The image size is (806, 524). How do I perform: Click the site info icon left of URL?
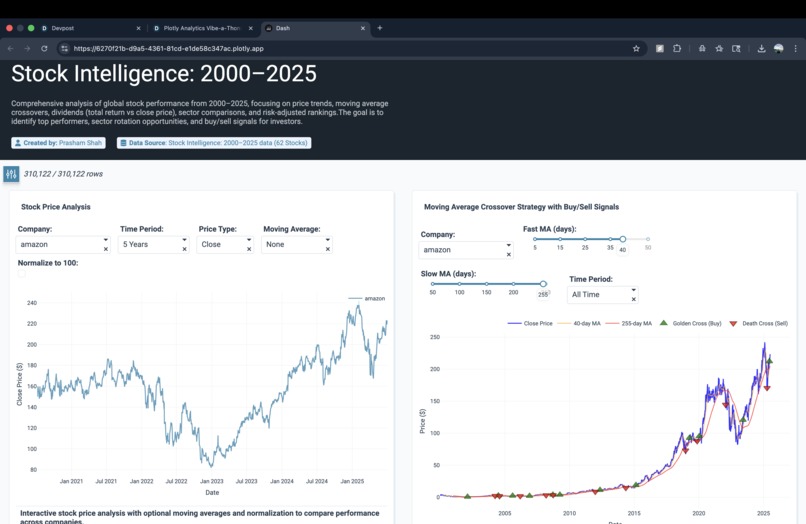[64, 48]
